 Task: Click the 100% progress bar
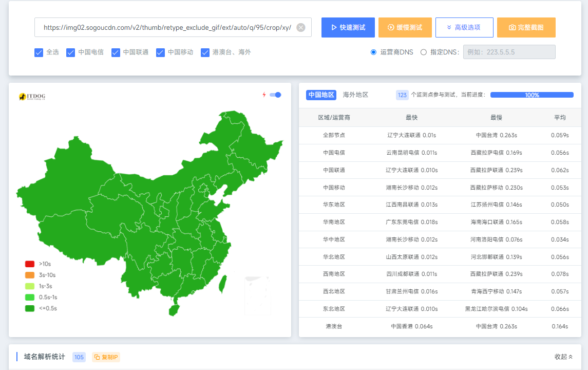point(532,95)
